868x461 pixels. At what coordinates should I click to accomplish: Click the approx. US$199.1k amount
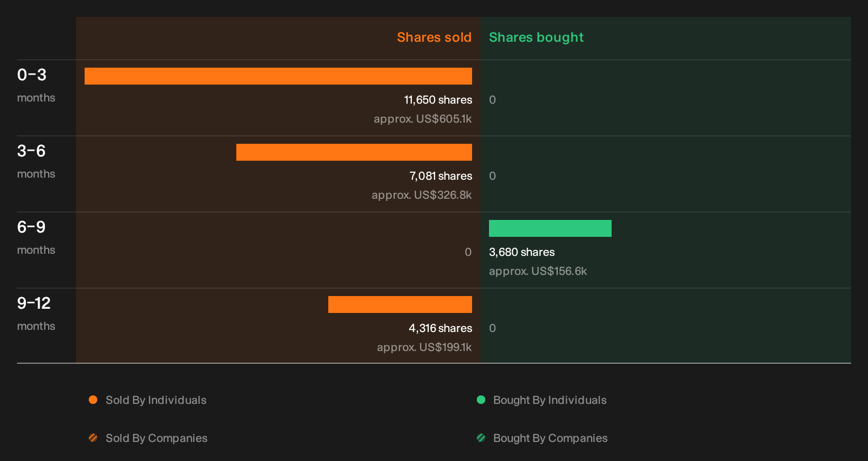pyautogui.click(x=424, y=347)
